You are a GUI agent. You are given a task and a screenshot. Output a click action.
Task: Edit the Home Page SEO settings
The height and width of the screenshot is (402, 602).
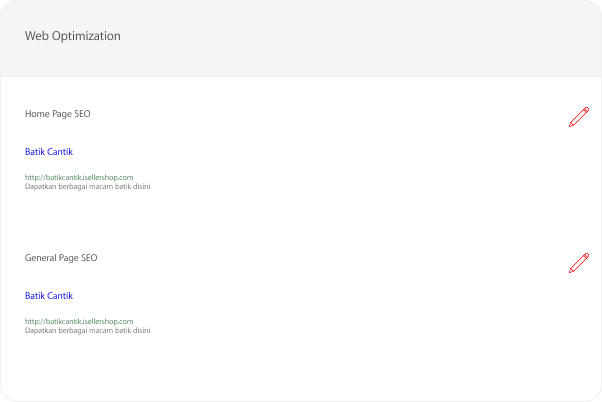(x=579, y=117)
